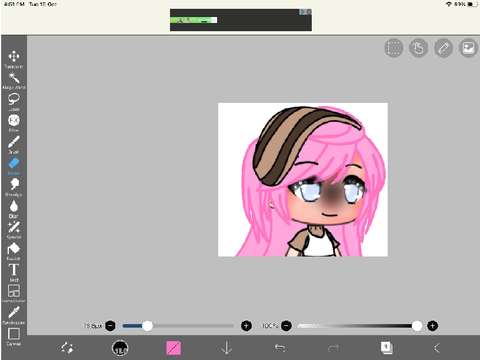Select the Special tool
The image size is (480, 360).
click(14, 230)
